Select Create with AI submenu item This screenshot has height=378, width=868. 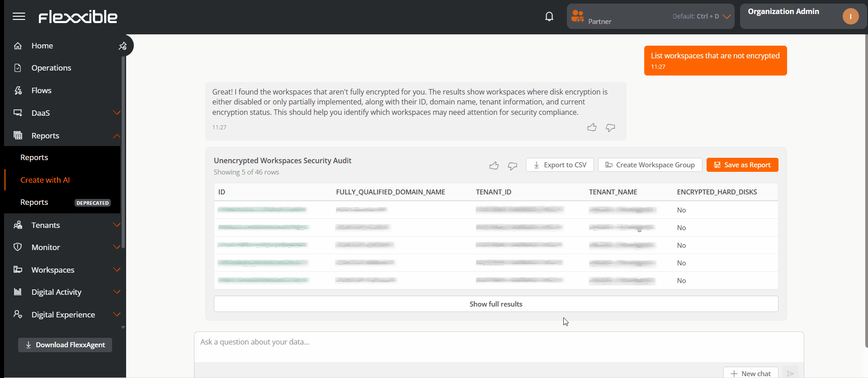[45, 180]
